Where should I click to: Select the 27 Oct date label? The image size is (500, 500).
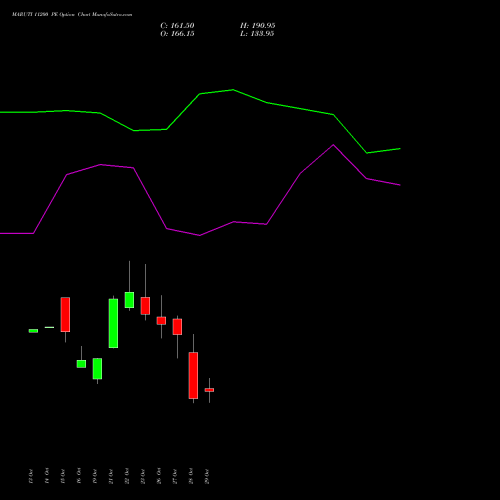coord(175,476)
